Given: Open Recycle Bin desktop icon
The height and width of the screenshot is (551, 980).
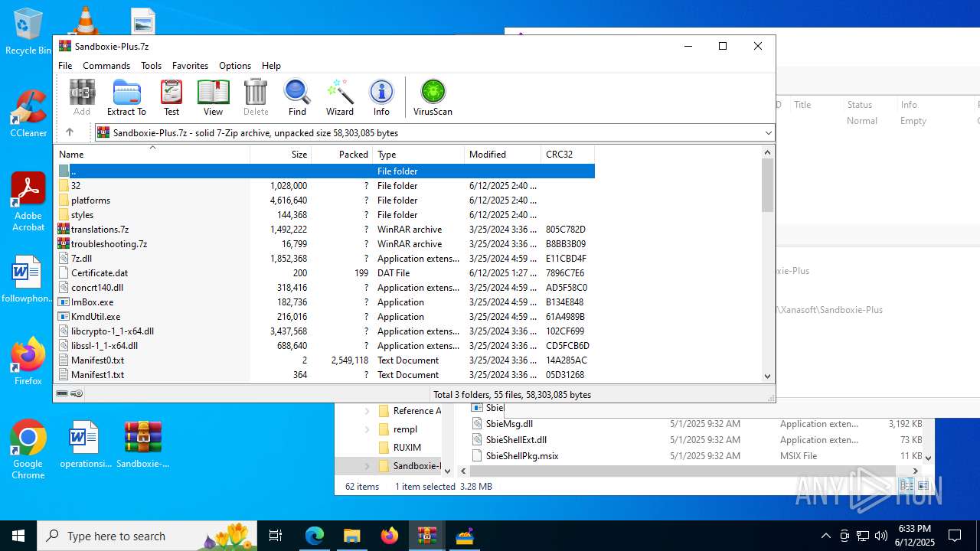Looking at the screenshot, I should (28, 32).
